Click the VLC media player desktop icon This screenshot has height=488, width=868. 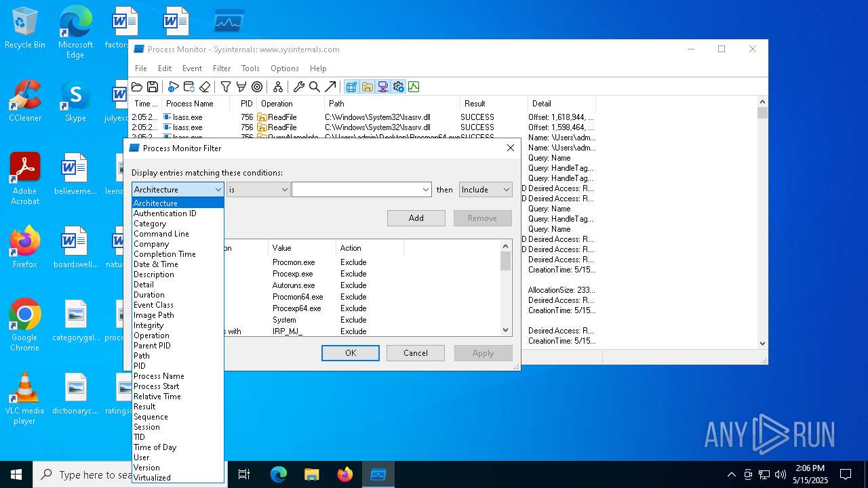coord(25,399)
